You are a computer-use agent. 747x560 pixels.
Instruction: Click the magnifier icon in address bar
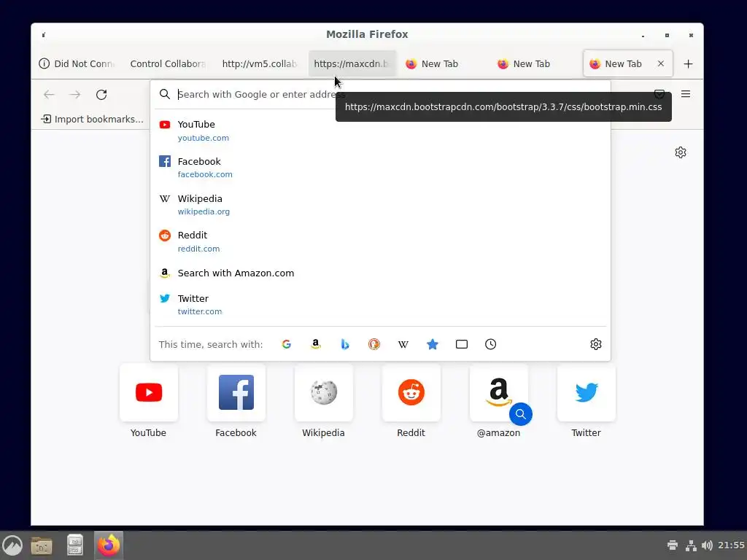(165, 94)
